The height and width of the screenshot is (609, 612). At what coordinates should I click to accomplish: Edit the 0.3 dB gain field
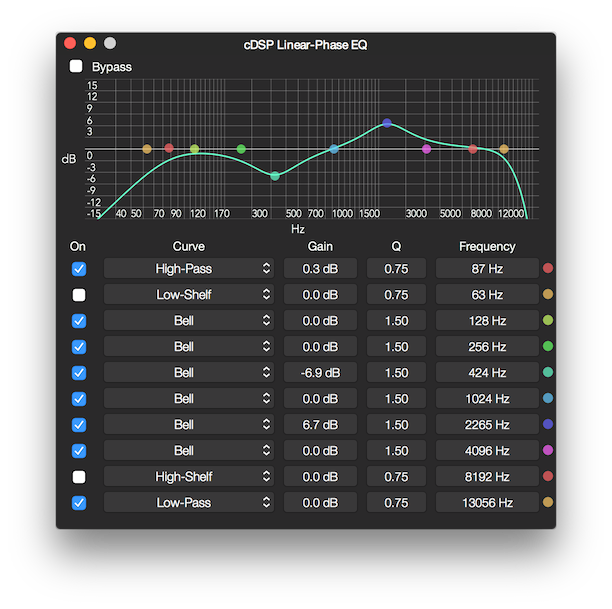pos(320,269)
